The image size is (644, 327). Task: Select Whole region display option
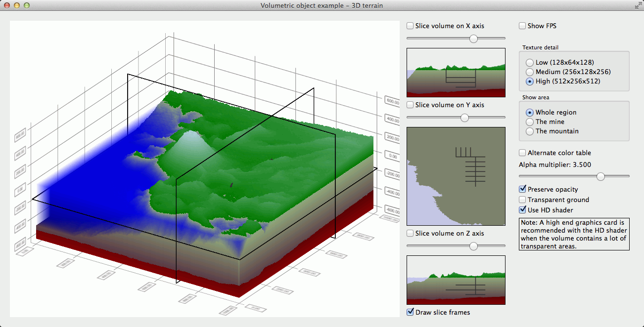[529, 112]
